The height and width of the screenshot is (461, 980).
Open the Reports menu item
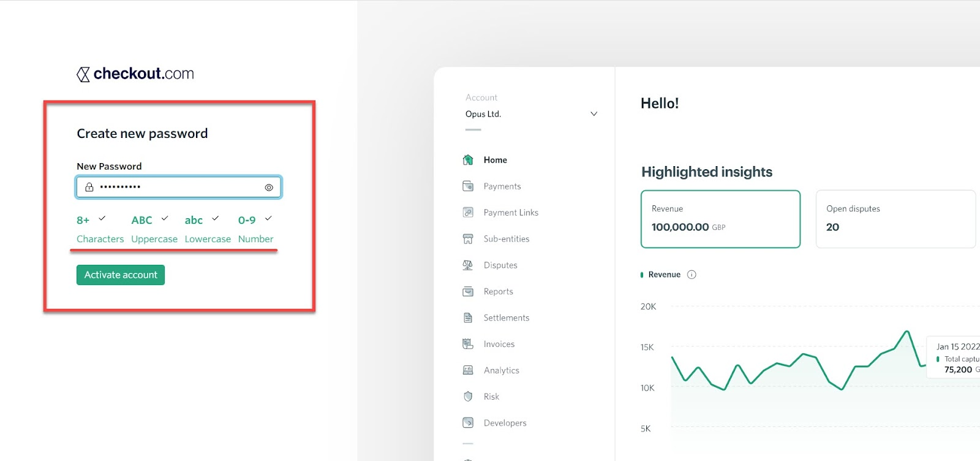[499, 292]
